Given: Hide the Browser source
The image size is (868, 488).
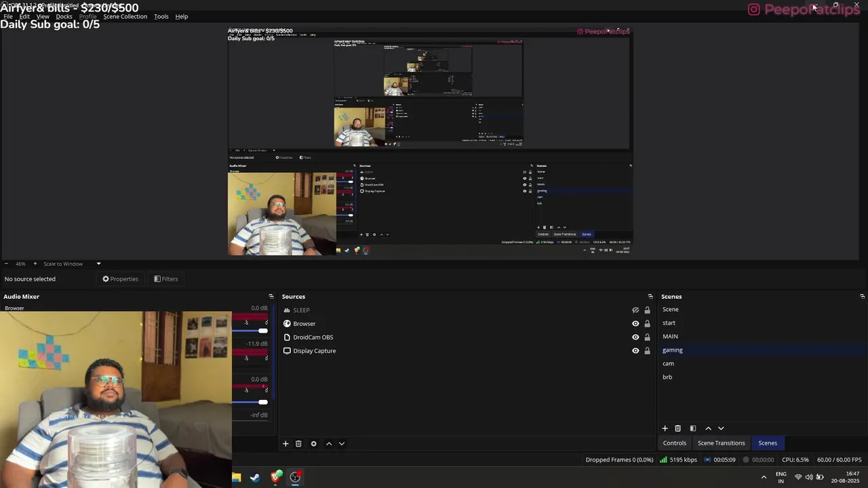Looking at the screenshot, I should pos(635,324).
